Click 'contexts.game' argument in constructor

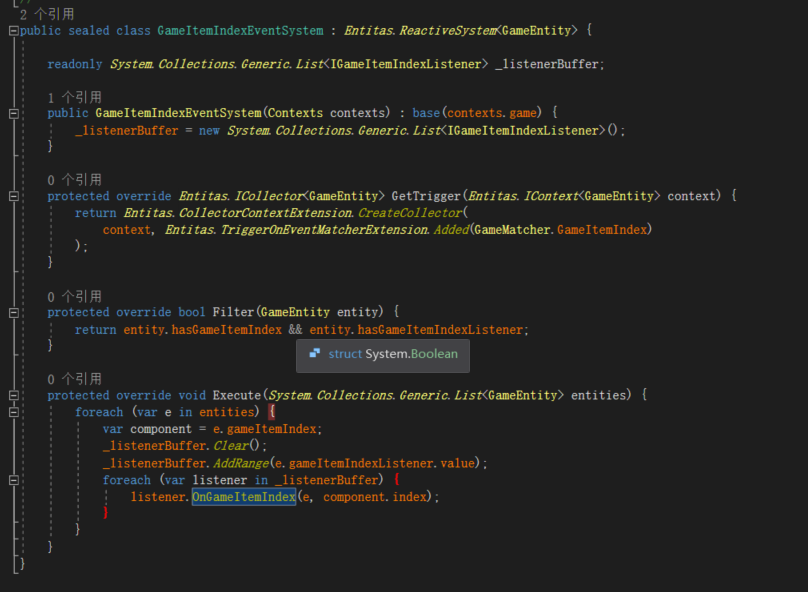[x=492, y=113]
